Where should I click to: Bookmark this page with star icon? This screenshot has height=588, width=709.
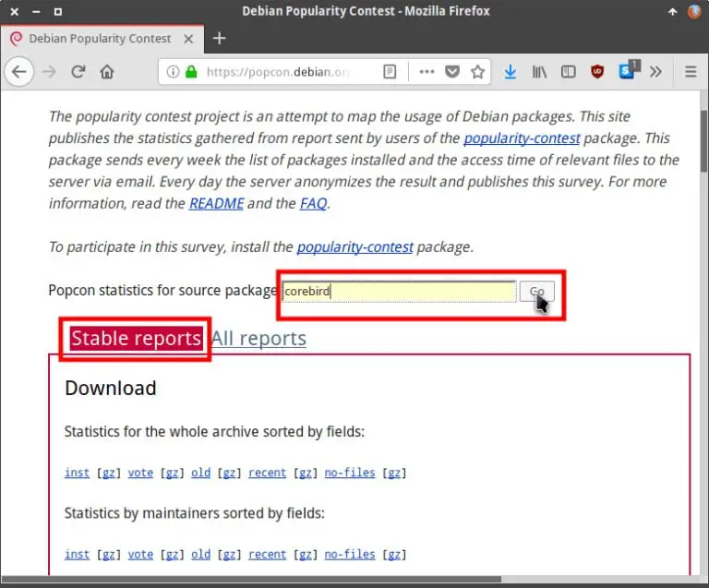(477, 71)
